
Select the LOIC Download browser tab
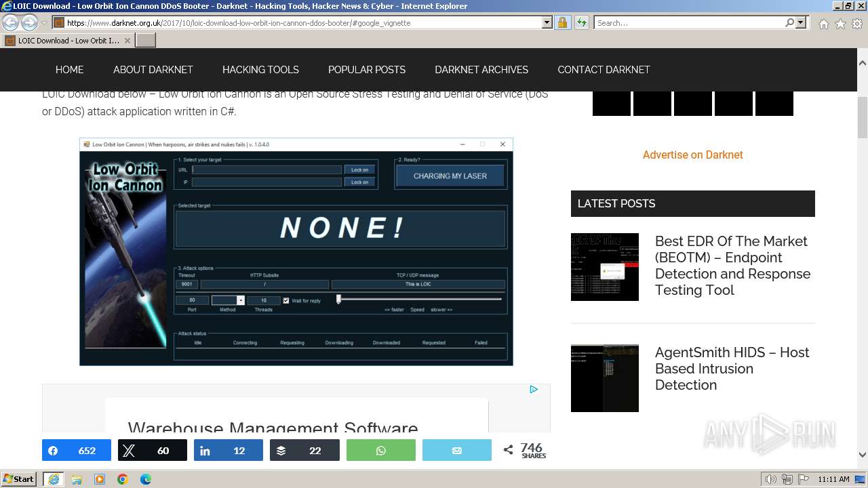tap(68, 41)
